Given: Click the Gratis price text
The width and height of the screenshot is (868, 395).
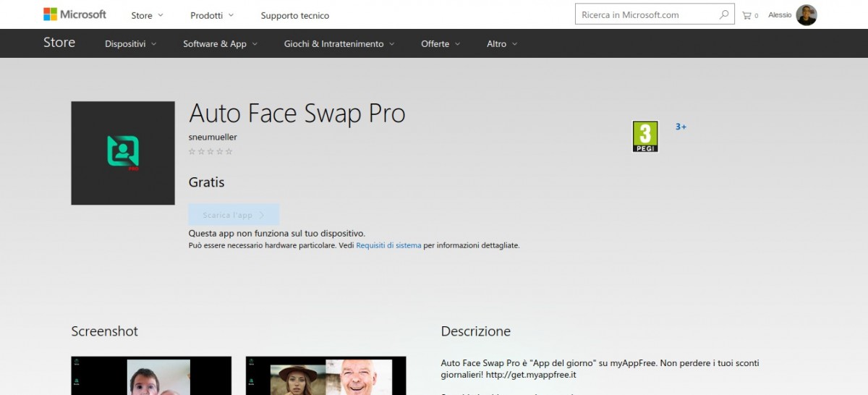Looking at the screenshot, I should [207, 182].
